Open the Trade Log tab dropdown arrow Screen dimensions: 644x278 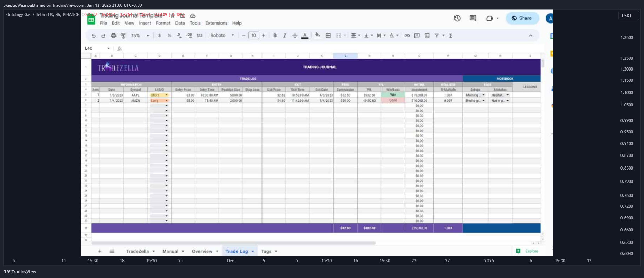pos(253,251)
